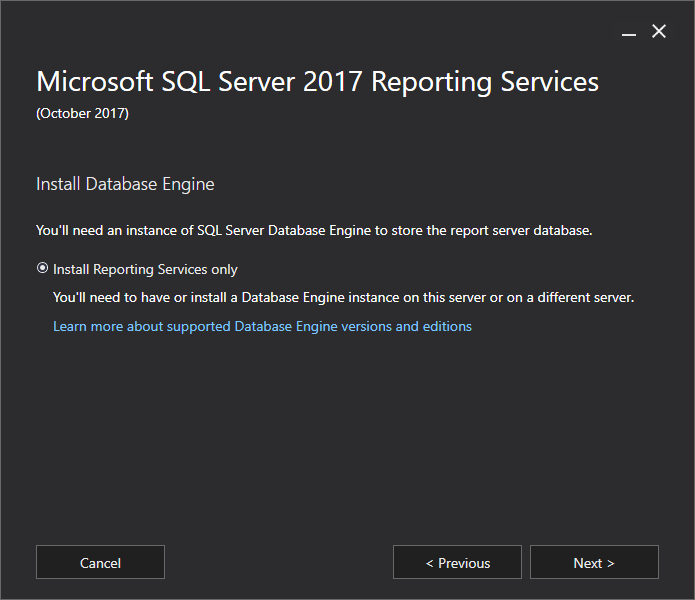Minimize the installer window
The image size is (695, 600).
click(x=629, y=33)
